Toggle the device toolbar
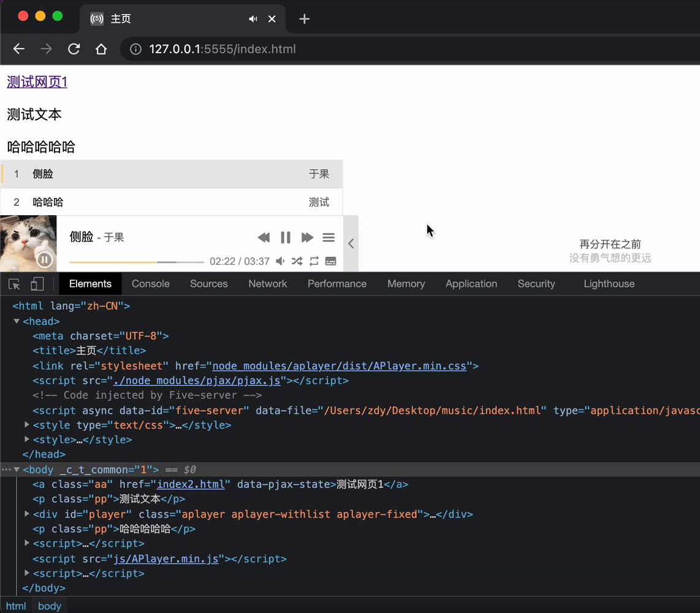The width and height of the screenshot is (700, 613). click(x=37, y=284)
